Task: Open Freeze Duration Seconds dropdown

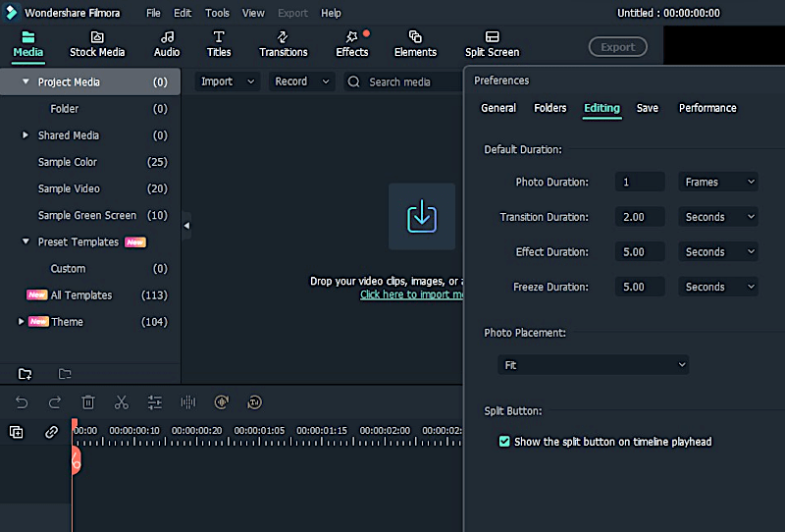Action: pos(718,287)
